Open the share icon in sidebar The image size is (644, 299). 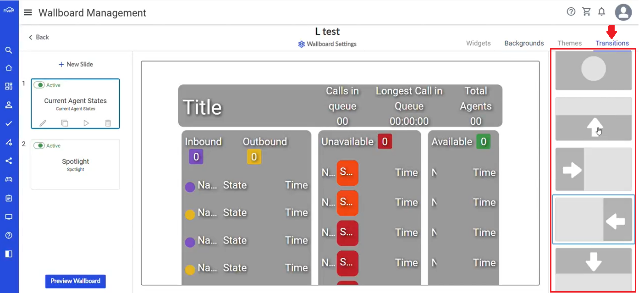point(9,161)
